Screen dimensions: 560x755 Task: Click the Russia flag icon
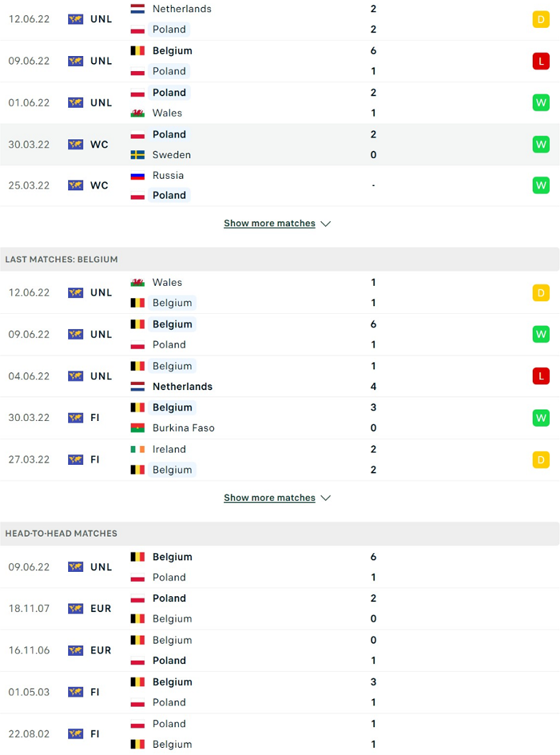[138, 176]
